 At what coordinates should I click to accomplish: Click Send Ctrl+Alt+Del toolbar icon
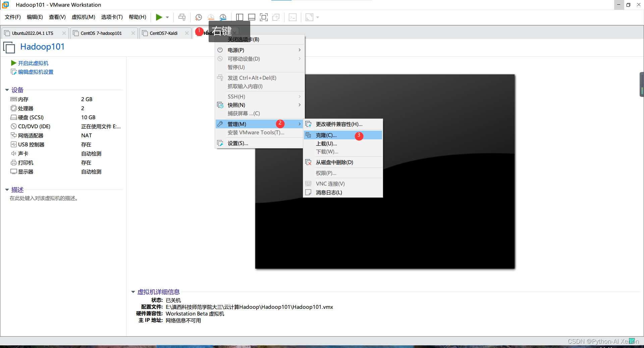[182, 17]
